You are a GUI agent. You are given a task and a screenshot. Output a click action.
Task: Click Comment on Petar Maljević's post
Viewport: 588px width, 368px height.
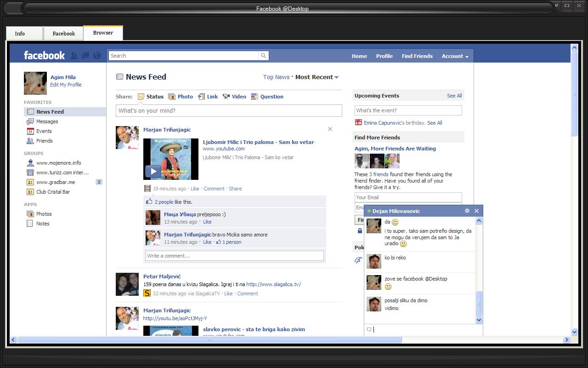click(x=248, y=293)
